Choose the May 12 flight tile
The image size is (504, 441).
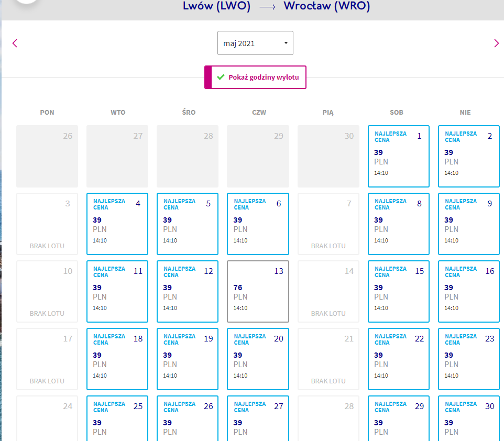pos(188,291)
